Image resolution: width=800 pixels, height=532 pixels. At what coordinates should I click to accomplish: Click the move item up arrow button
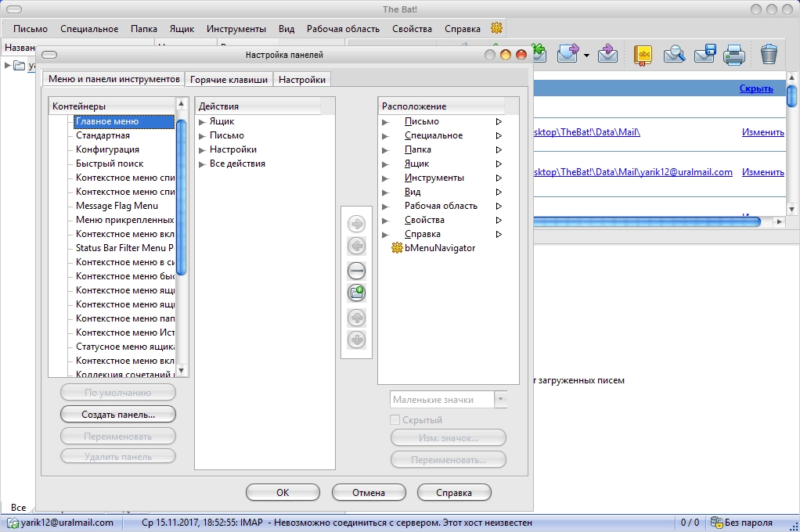356,318
